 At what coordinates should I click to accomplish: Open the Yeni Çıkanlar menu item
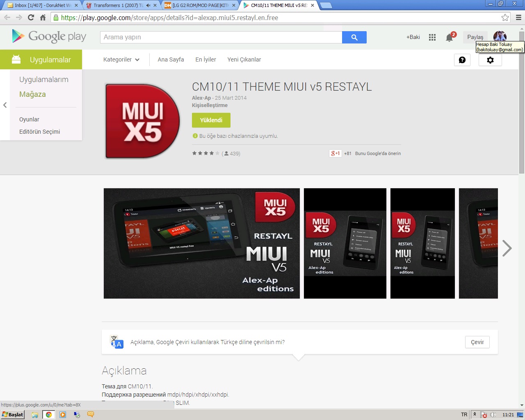pos(244,59)
